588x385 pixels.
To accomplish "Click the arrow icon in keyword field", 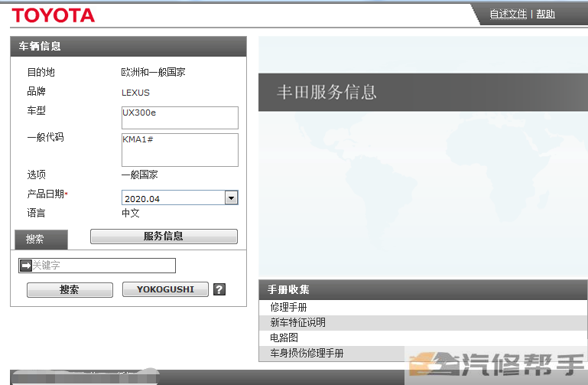I will [25, 266].
